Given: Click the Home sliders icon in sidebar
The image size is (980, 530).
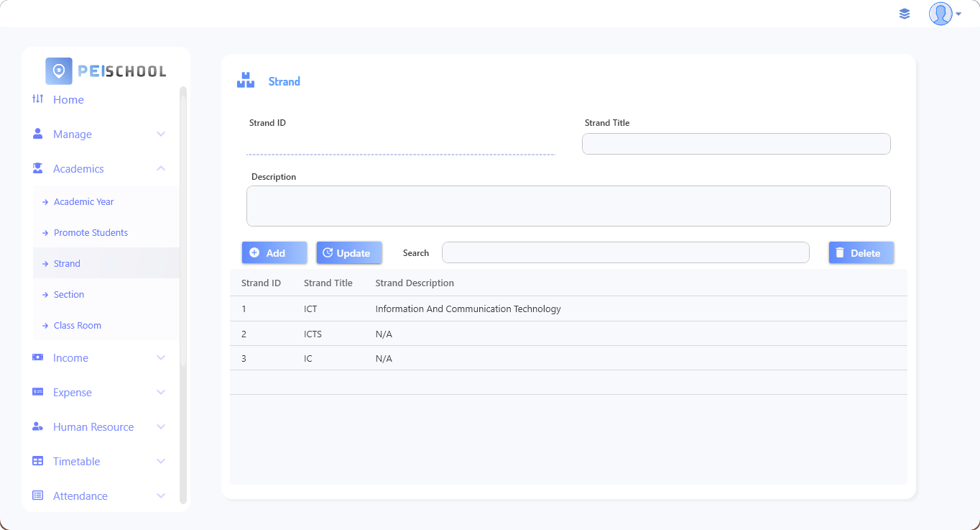Looking at the screenshot, I should [x=38, y=99].
